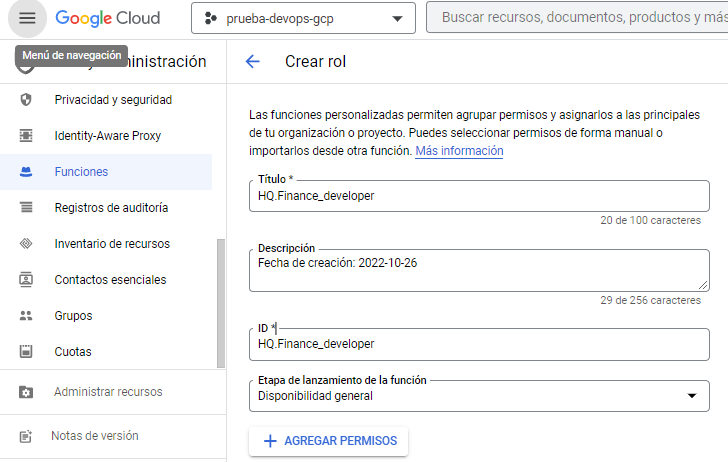Click the Funciones hat icon
The width and height of the screenshot is (728, 462).
click(x=27, y=172)
